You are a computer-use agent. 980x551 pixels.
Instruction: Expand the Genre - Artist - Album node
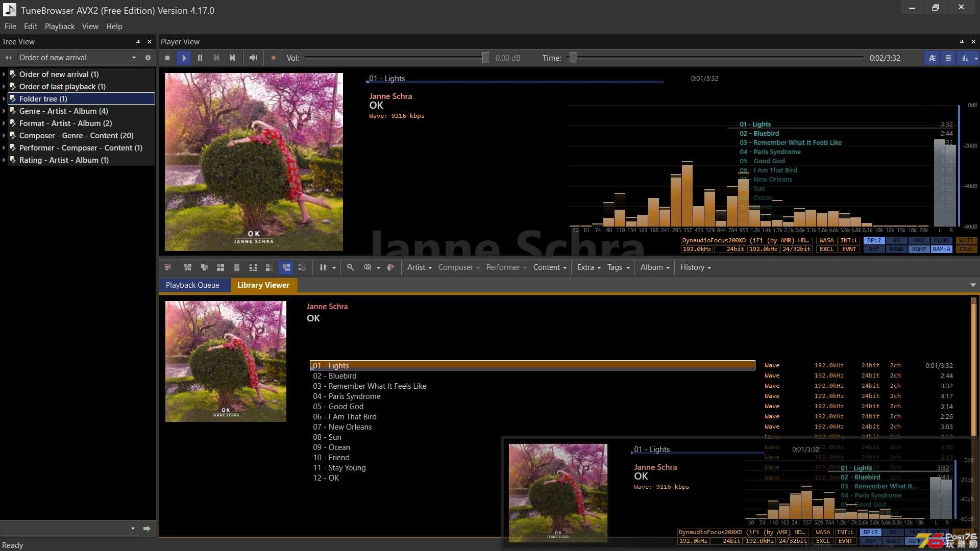4,111
